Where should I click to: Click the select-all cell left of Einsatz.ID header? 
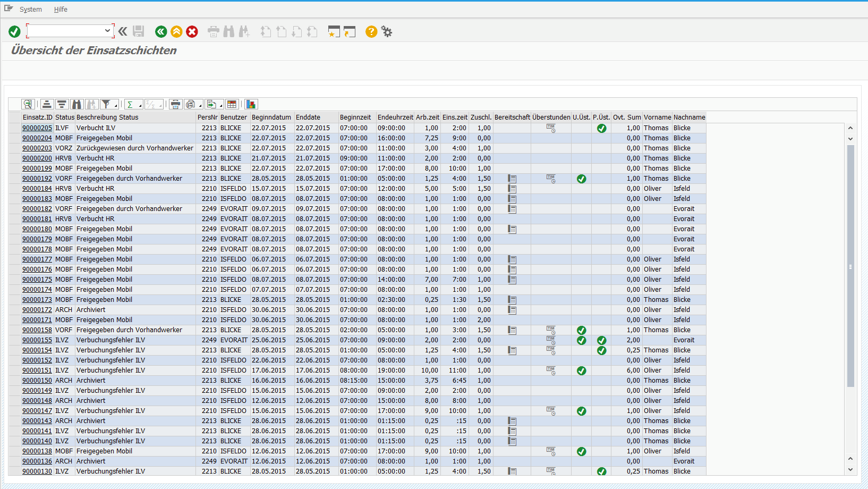tap(15, 117)
